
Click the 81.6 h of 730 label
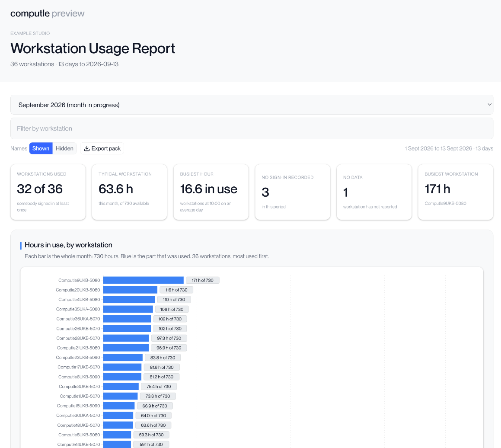pyautogui.click(x=162, y=367)
